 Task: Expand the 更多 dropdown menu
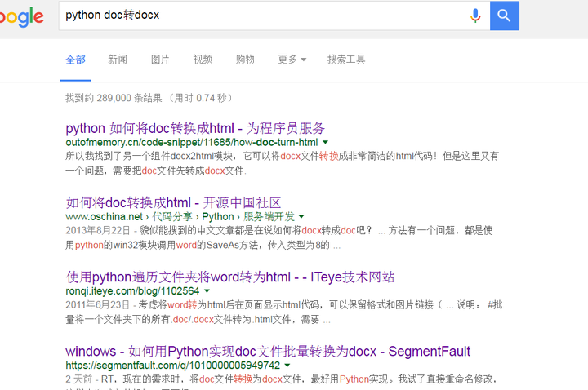[292, 60]
